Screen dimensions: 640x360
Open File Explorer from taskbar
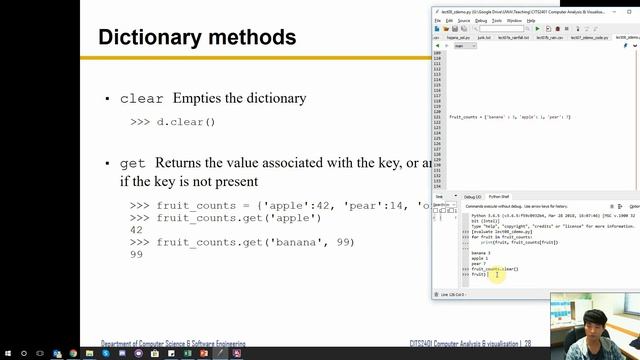click(x=89, y=353)
